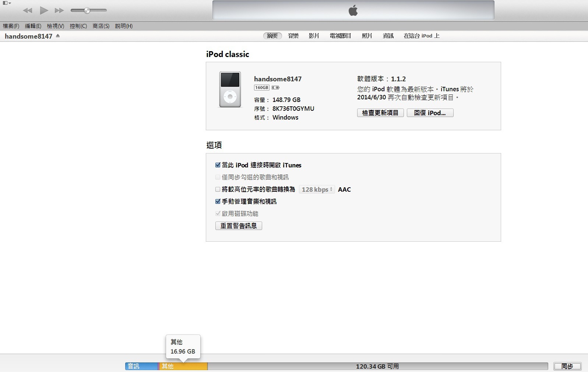Viewport: 588px width, 372px height.
Task: Open the 在這台 iPod 上 tab
Action: point(422,36)
